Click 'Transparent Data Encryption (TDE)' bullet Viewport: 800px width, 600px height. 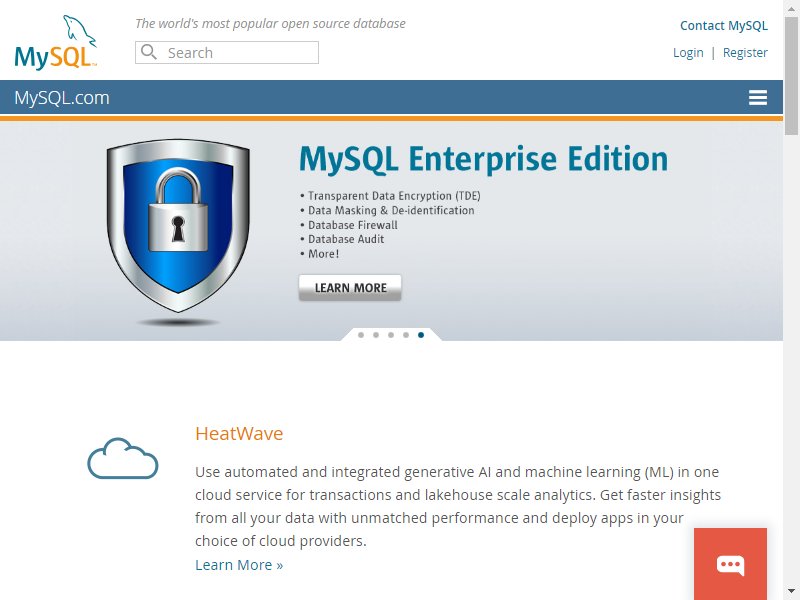[x=394, y=196]
